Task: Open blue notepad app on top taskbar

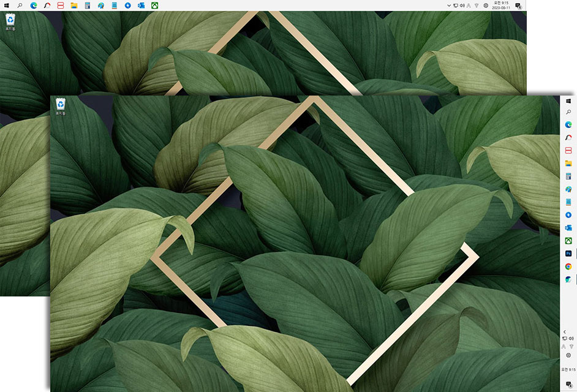Action: [x=115, y=6]
